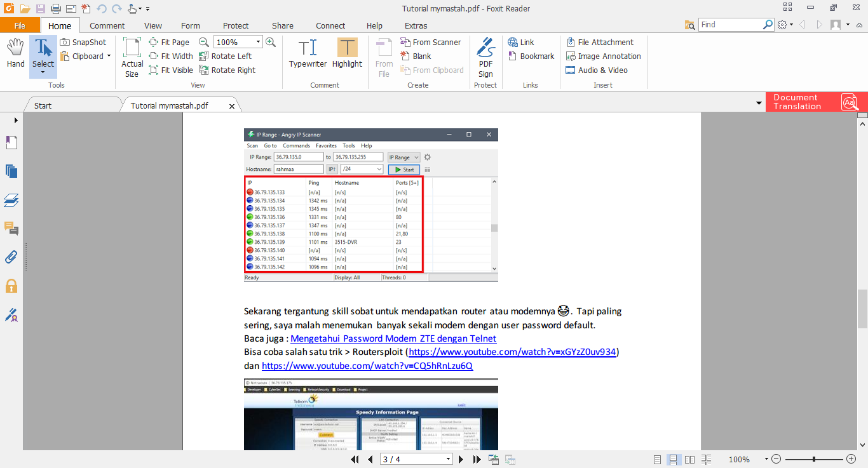Select the Hand tool
868x468 pixels.
click(16, 53)
